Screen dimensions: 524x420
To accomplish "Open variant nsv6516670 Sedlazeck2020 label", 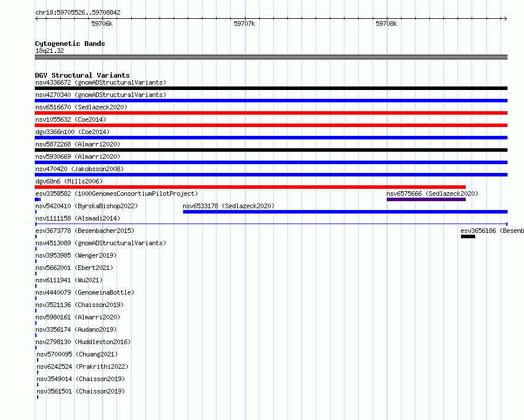I will click(x=81, y=107).
